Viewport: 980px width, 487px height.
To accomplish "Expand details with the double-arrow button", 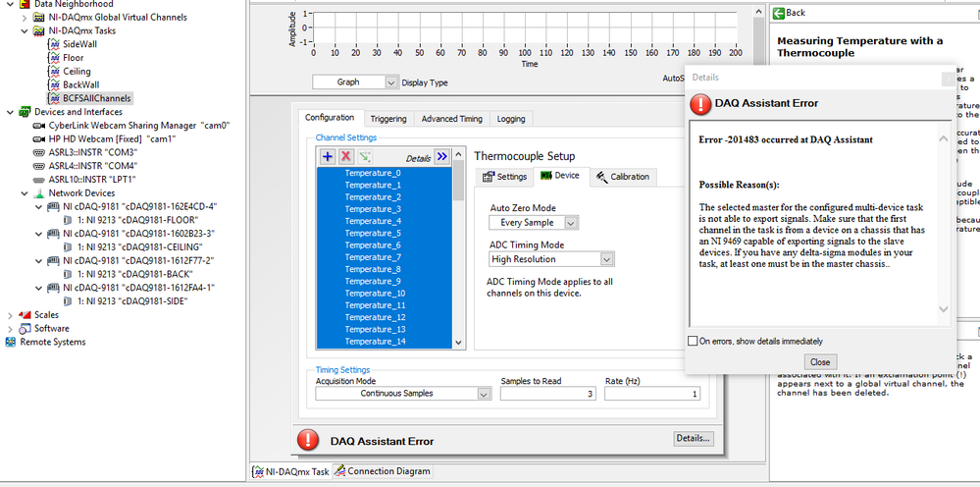I will [x=441, y=157].
